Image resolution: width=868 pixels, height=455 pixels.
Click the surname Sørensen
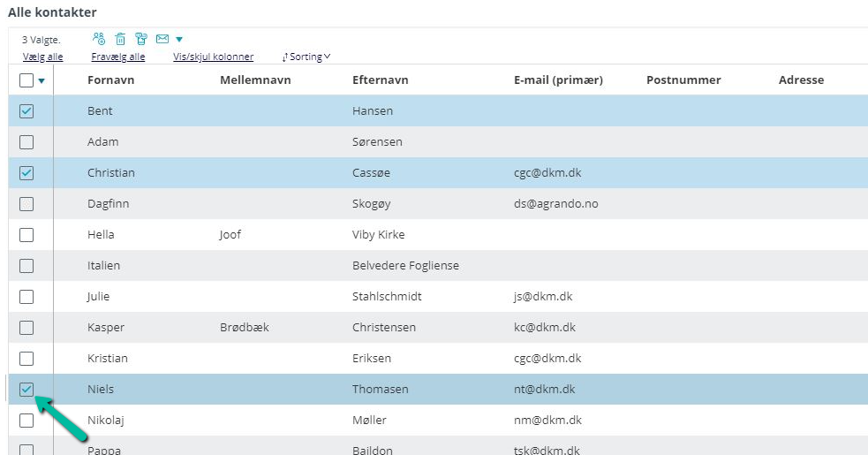(377, 142)
